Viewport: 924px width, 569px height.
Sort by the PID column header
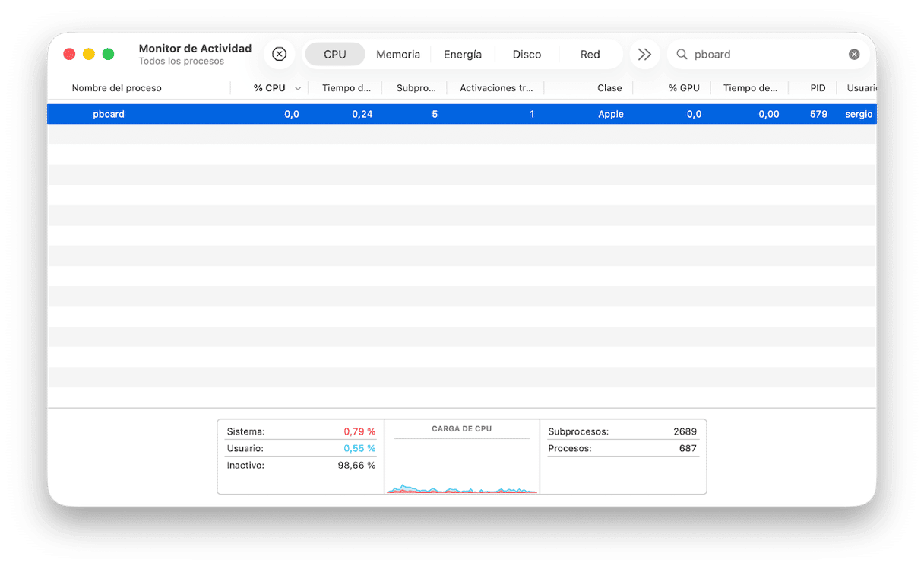click(x=818, y=88)
